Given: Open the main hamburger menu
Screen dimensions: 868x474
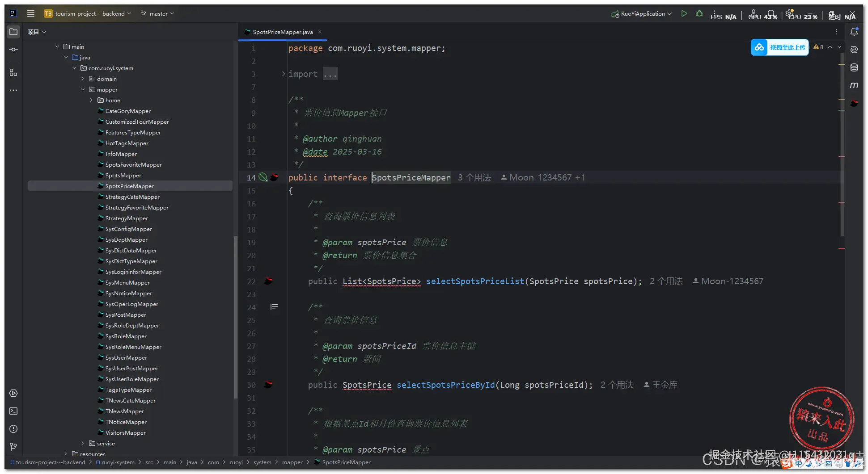Looking at the screenshot, I should pyautogui.click(x=31, y=13).
